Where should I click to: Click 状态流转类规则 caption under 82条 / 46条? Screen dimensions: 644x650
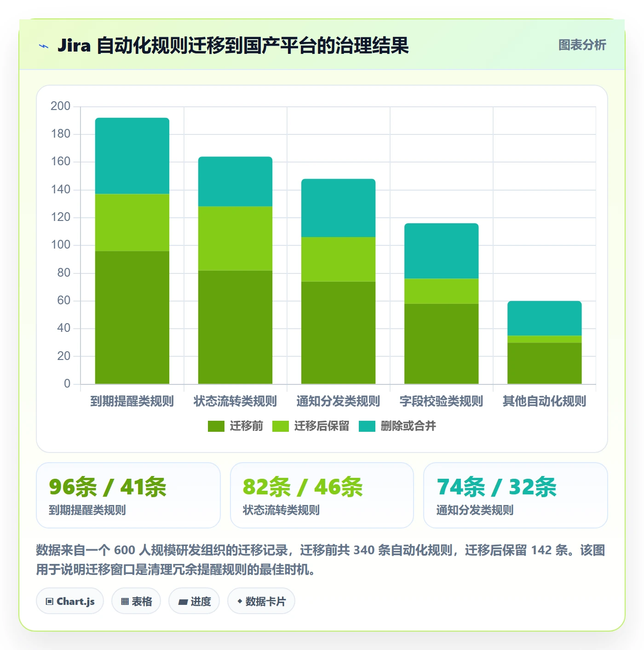[x=281, y=510]
